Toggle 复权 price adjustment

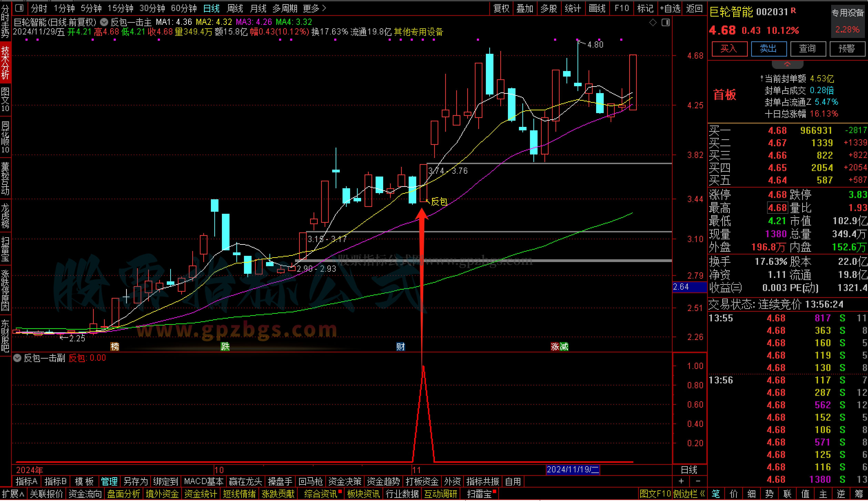tap(501, 8)
